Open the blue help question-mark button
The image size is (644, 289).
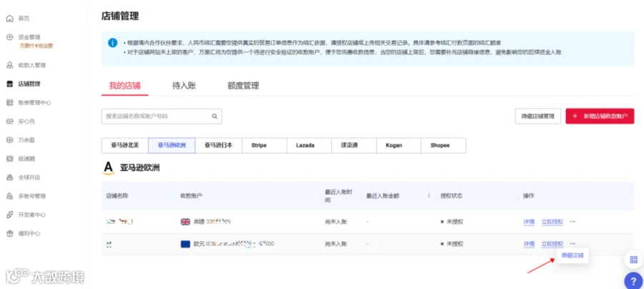coord(634,281)
